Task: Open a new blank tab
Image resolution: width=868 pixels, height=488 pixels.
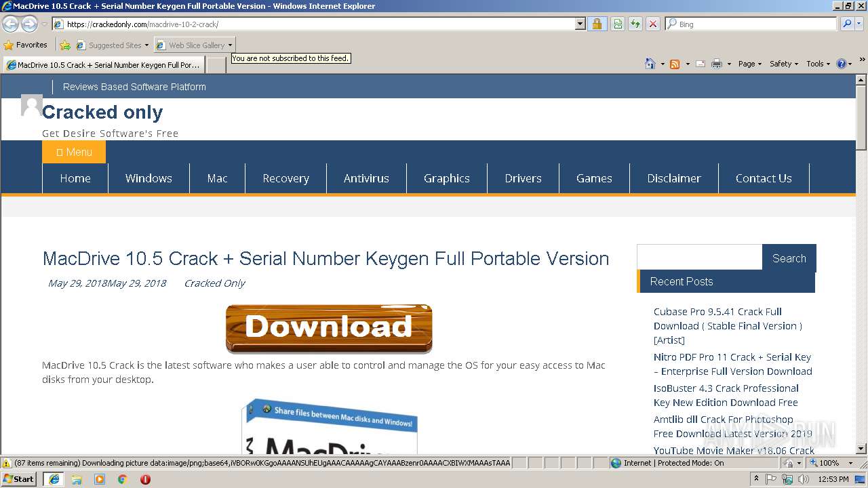Action: pos(216,65)
